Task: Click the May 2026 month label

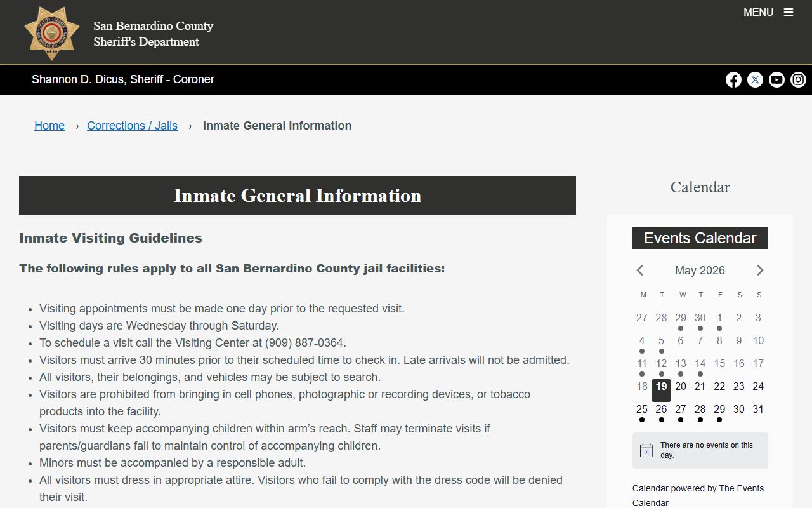Action: [x=700, y=271]
